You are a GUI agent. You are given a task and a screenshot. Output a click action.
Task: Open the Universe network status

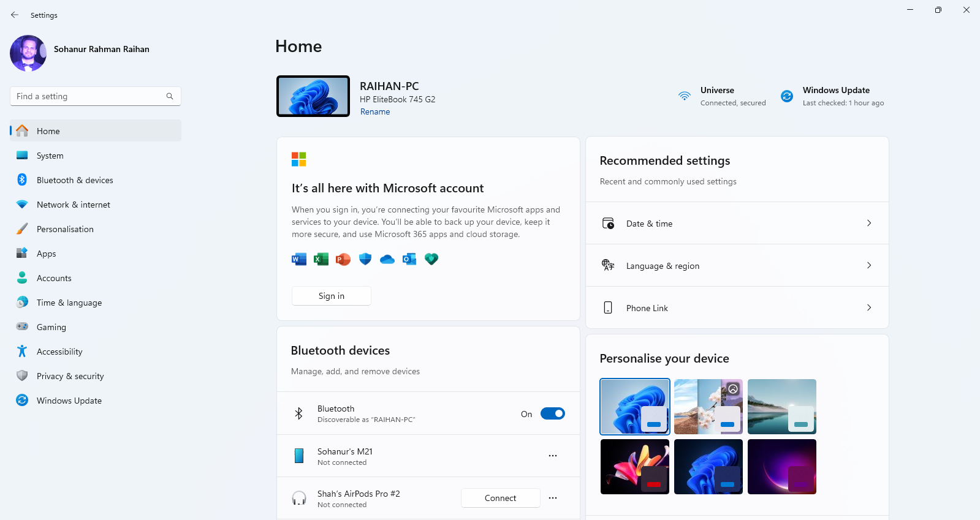coord(722,96)
